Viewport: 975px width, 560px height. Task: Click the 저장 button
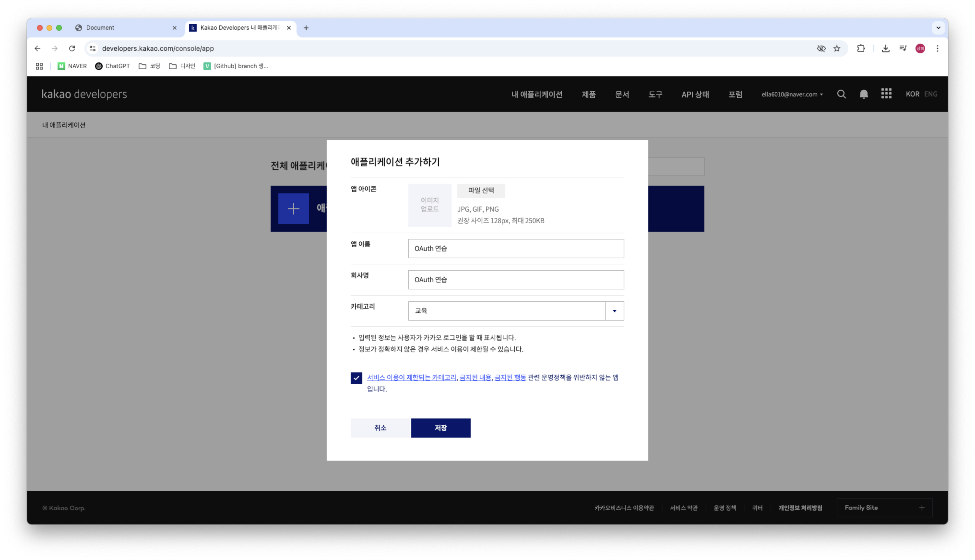440,428
